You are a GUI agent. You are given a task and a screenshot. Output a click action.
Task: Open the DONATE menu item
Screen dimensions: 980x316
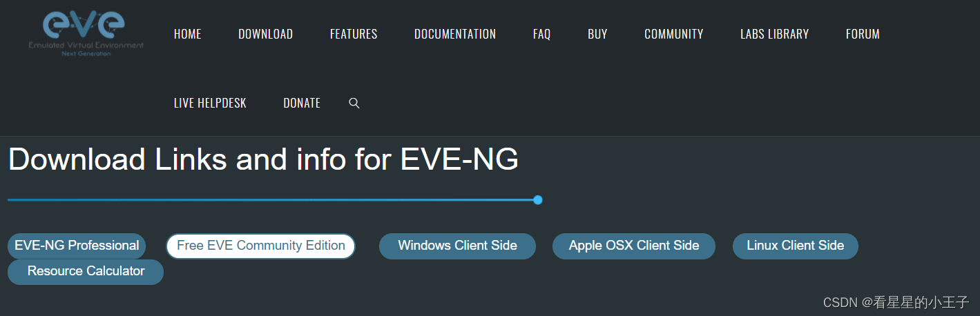click(302, 103)
